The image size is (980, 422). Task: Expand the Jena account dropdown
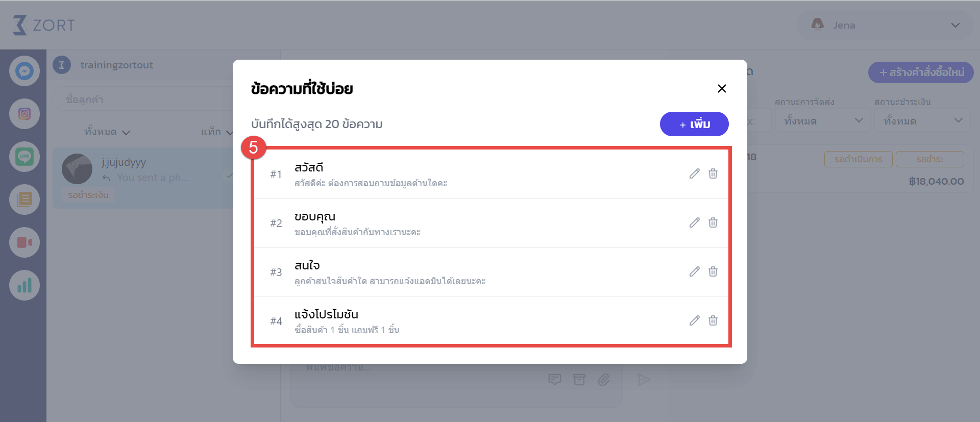pyautogui.click(x=886, y=25)
